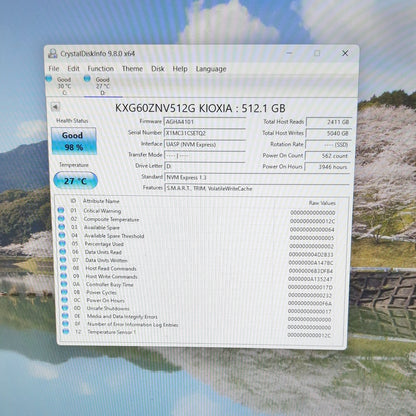Image resolution: width=416 pixels, height=416 pixels.
Task: Click the CrystalDiskInfo app icon in title bar
Action: tap(53, 54)
